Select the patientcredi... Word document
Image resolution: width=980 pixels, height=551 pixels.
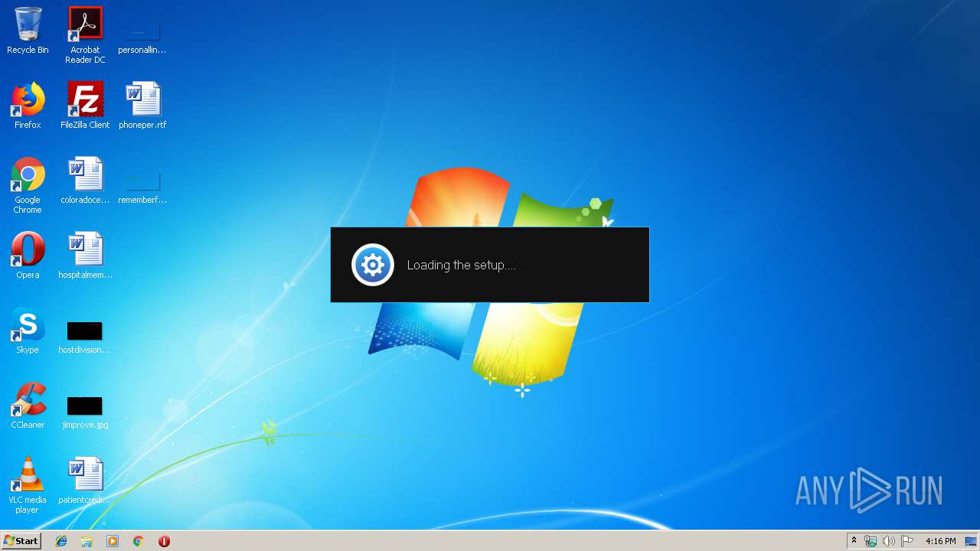[x=85, y=481]
